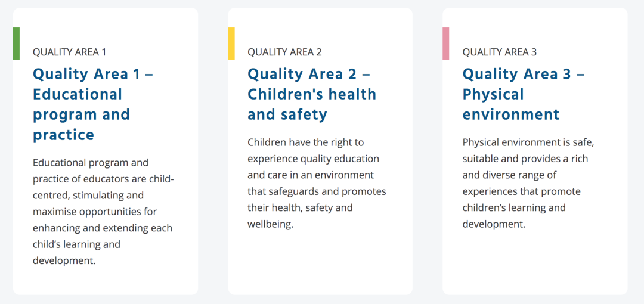The height and width of the screenshot is (304, 644).
Task: Click empty space at bottom of Quality Area 2 card
Action: click(x=320, y=263)
